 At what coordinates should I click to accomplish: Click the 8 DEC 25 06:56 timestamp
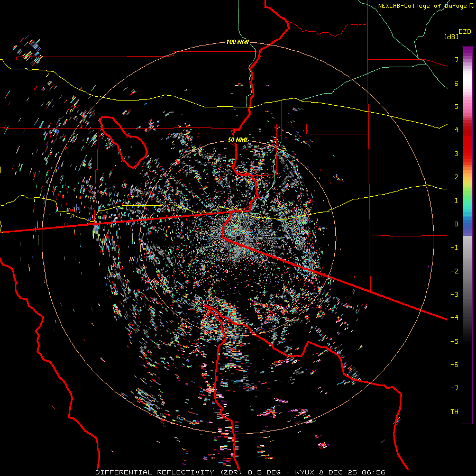pos(352,472)
